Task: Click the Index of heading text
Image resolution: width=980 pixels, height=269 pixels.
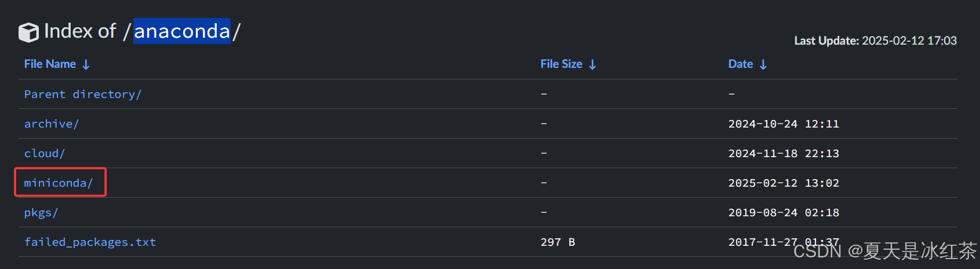Action: point(80,31)
